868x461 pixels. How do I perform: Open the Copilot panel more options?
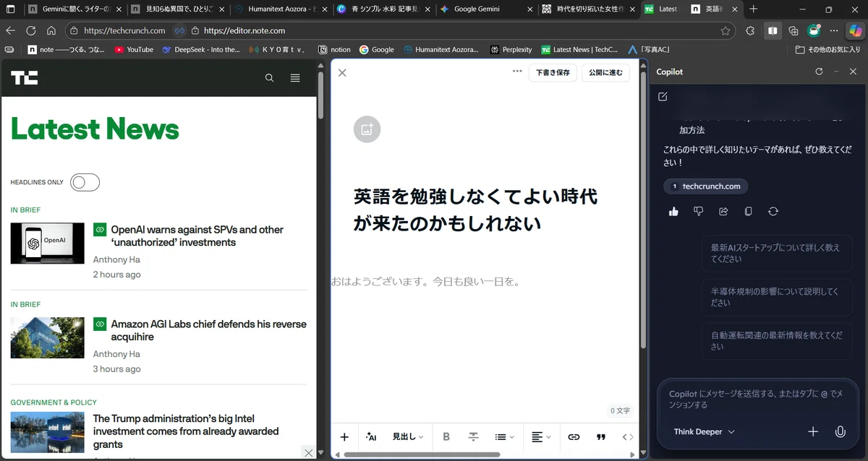[x=836, y=72]
